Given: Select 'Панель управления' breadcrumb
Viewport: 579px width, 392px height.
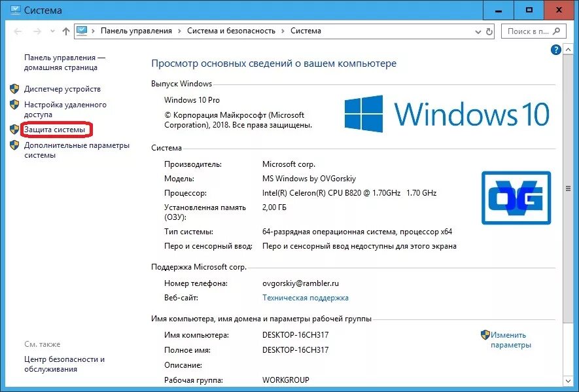Looking at the screenshot, I should coord(136,31).
